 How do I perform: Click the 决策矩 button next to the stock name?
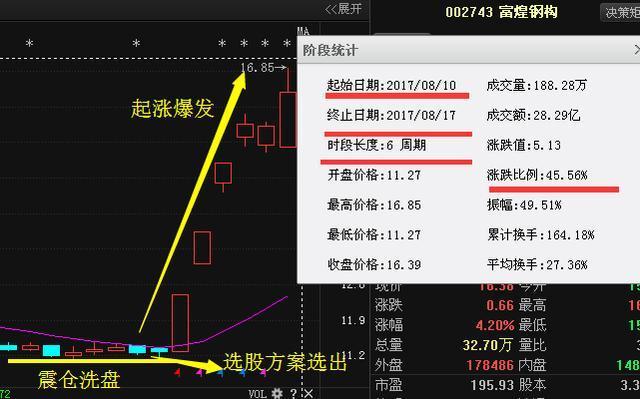click(x=621, y=13)
